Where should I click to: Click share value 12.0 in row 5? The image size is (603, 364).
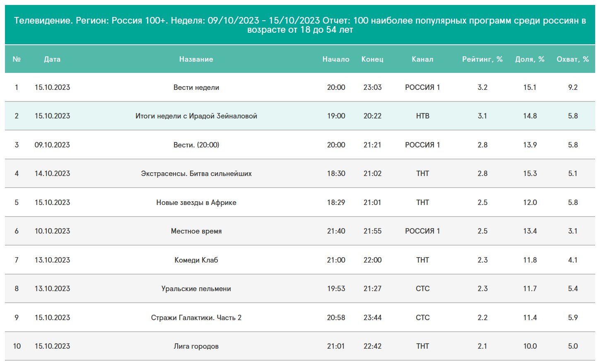530,202
